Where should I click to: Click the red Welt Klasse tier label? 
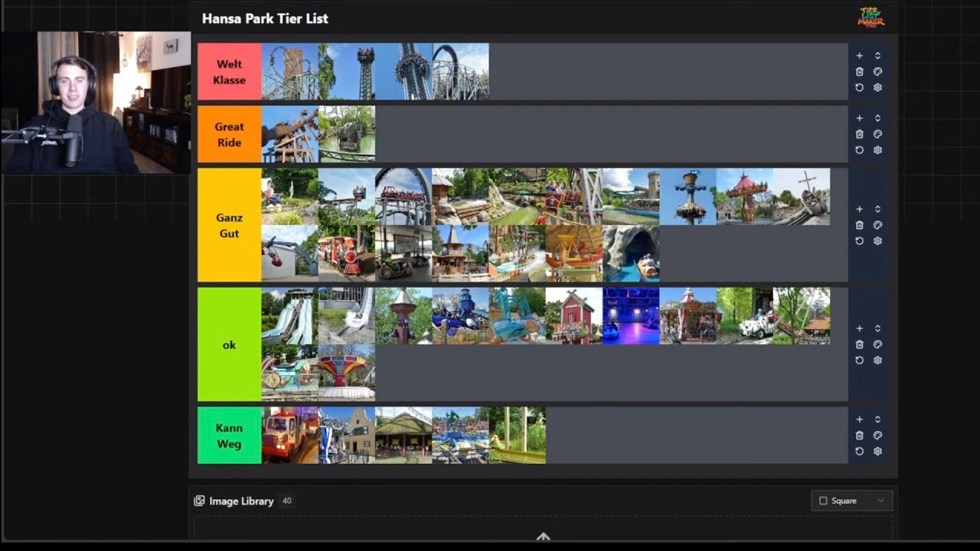(230, 71)
